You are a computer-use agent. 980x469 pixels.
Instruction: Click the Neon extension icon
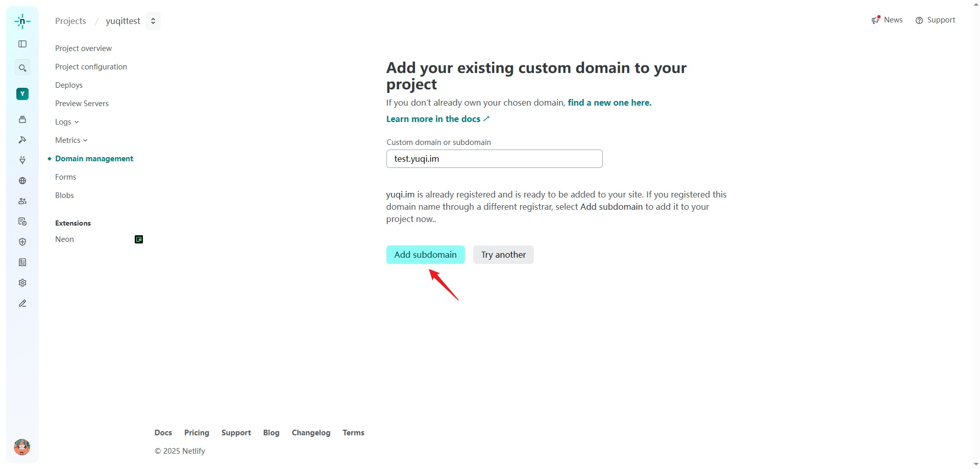139,239
